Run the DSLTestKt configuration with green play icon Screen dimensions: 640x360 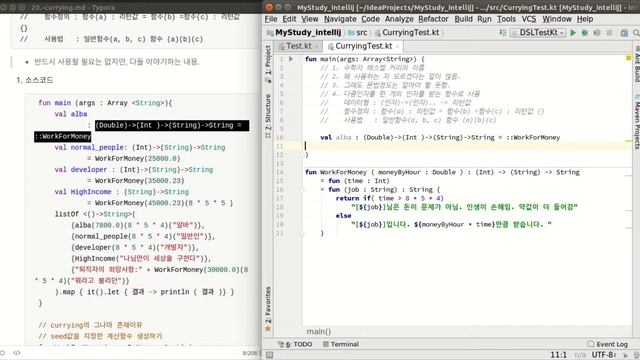click(x=573, y=33)
